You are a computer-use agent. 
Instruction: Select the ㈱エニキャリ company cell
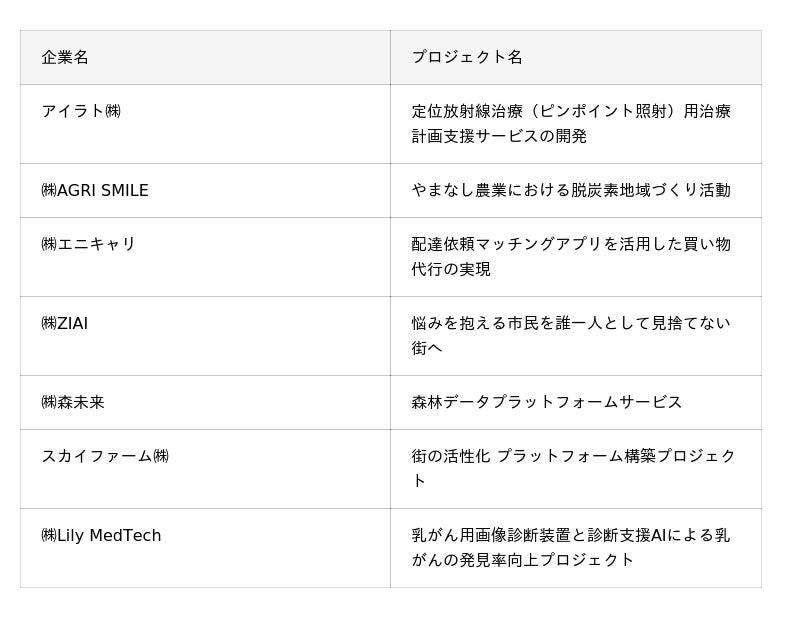click(88, 244)
